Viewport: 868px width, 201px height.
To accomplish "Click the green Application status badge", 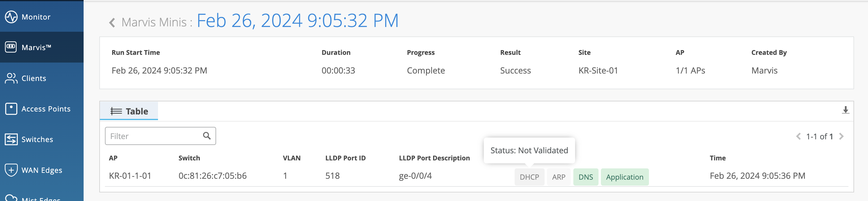I will 624,177.
